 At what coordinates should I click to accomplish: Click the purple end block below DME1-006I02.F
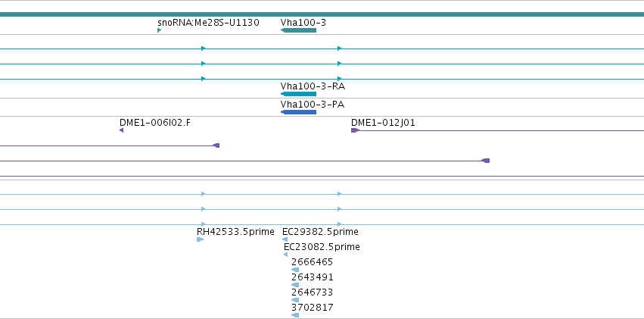[x=216, y=145]
